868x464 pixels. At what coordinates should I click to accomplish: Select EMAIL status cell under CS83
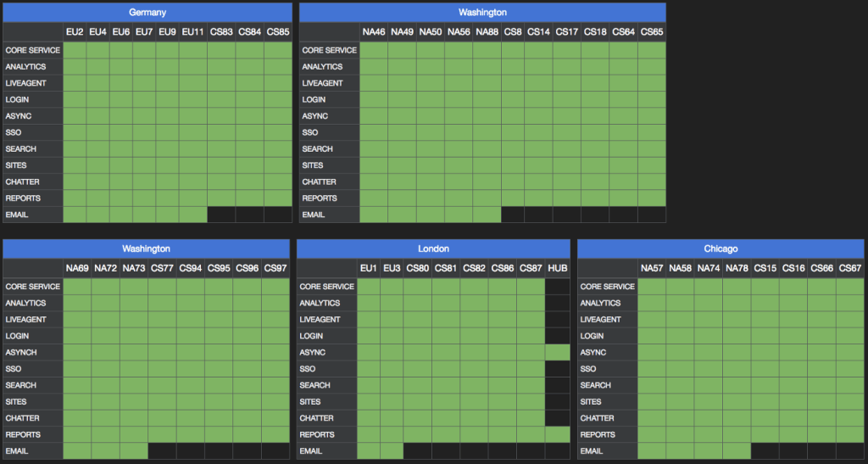point(221,215)
